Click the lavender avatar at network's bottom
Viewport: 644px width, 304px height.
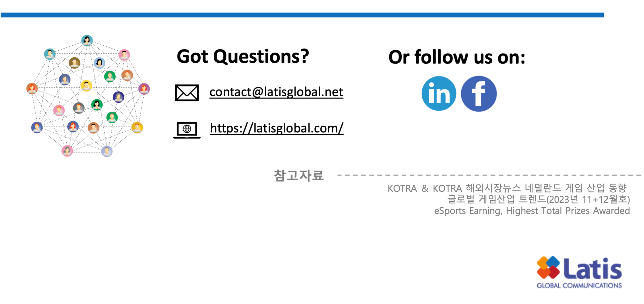click(107, 151)
